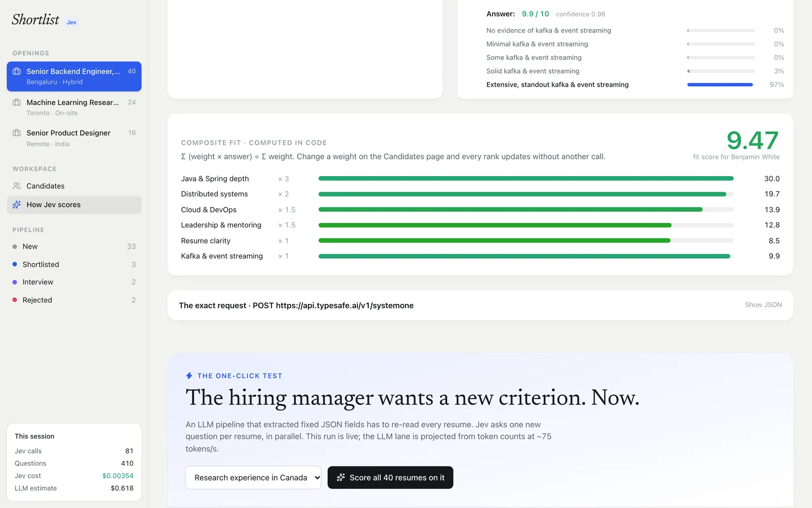The image size is (812, 508).
Task: Click the briefcase icon for Senior Backend Engineer
Action: 17,71
